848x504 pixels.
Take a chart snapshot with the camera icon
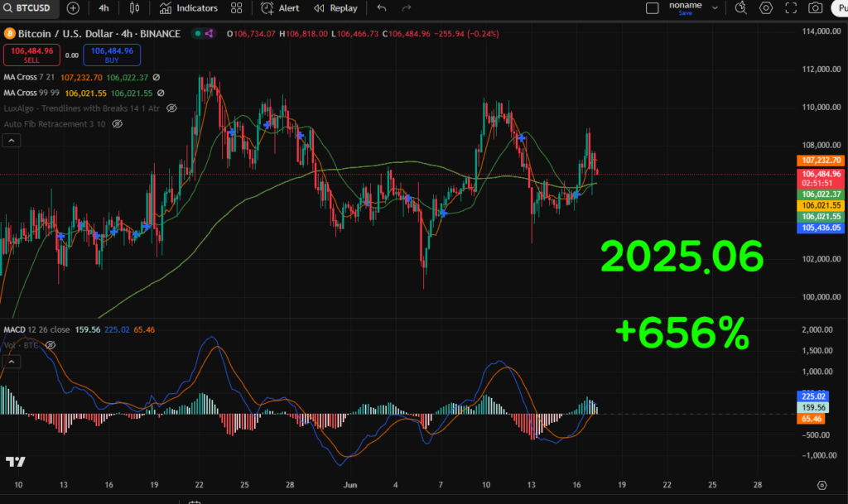click(816, 8)
